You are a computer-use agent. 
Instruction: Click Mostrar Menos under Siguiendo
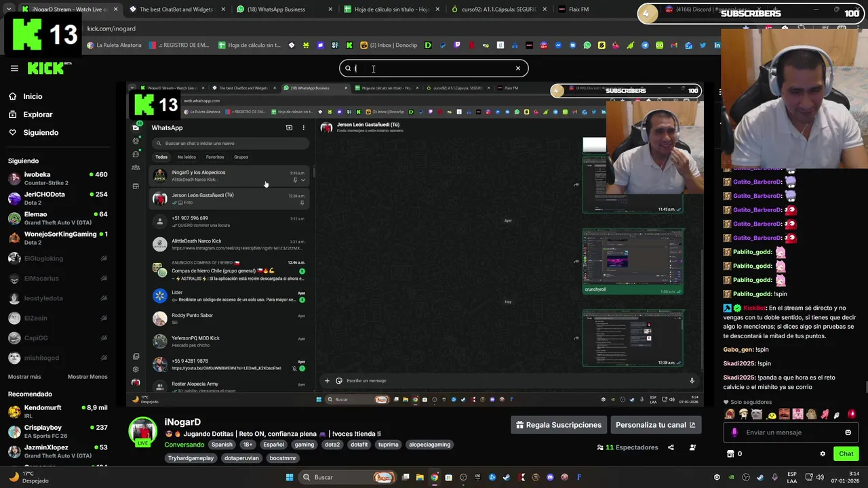click(87, 377)
